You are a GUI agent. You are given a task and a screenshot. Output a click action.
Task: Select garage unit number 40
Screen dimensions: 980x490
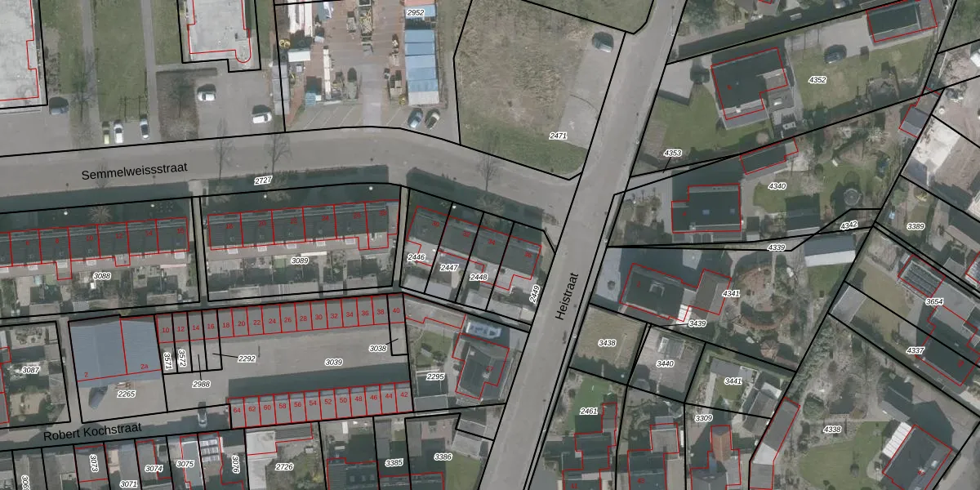396,311
